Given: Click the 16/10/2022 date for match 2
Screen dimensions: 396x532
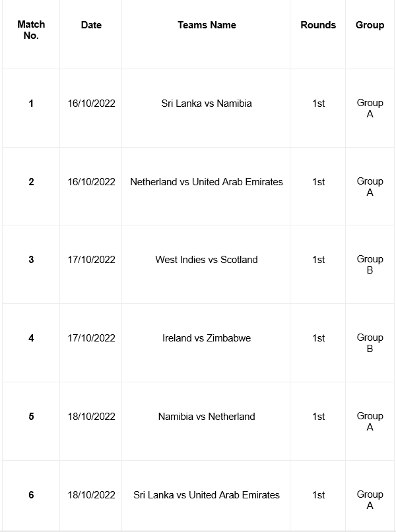Looking at the screenshot, I should pyautogui.click(x=91, y=182).
